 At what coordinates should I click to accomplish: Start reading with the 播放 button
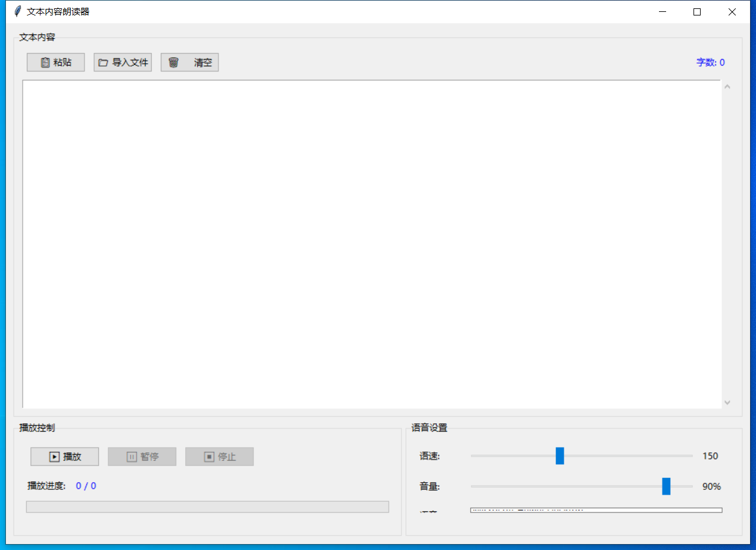(x=65, y=457)
